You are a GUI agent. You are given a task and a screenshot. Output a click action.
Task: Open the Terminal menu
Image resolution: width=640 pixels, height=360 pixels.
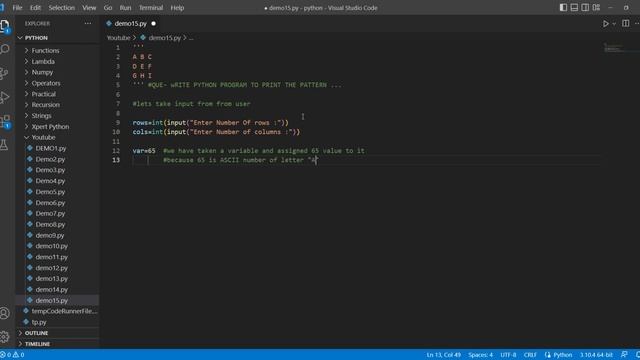pos(151,8)
